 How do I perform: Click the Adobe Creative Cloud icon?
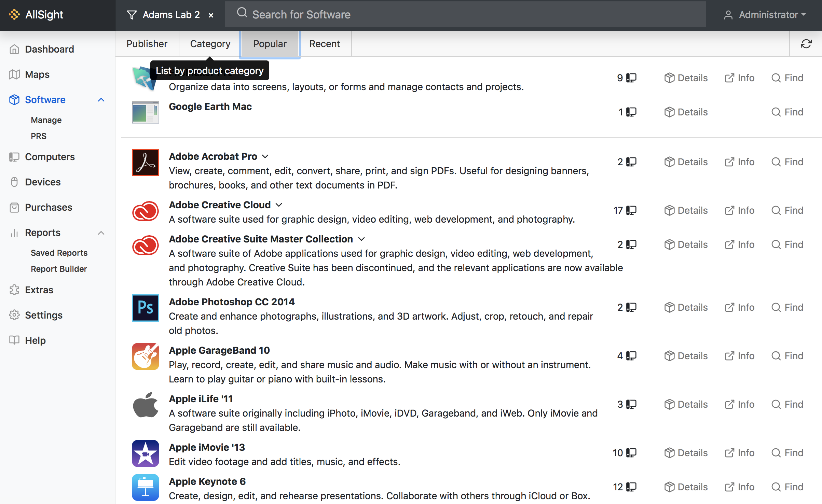(145, 211)
